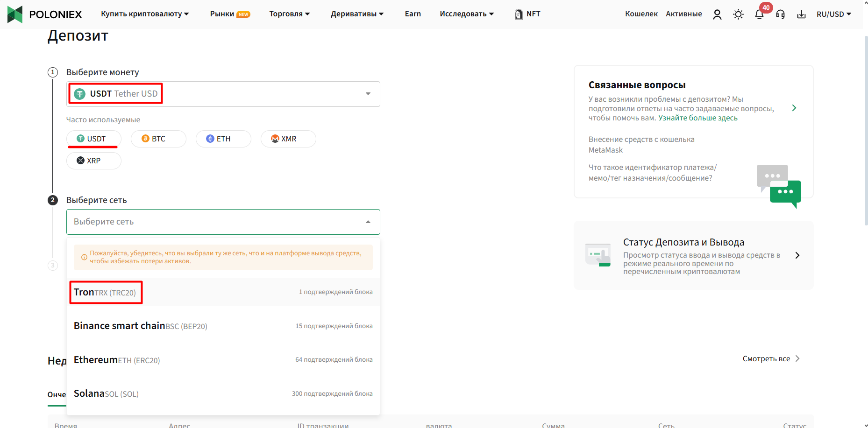Select the XMR quick coin chip
This screenshot has height=428, width=868.
tap(288, 139)
